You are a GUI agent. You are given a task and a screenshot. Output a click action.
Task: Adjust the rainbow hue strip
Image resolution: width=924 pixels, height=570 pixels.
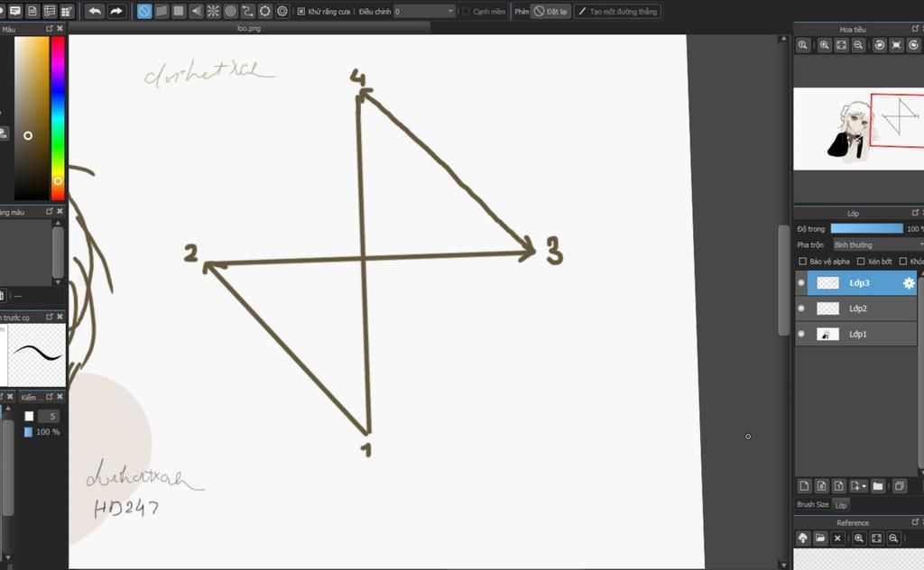[x=58, y=118]
